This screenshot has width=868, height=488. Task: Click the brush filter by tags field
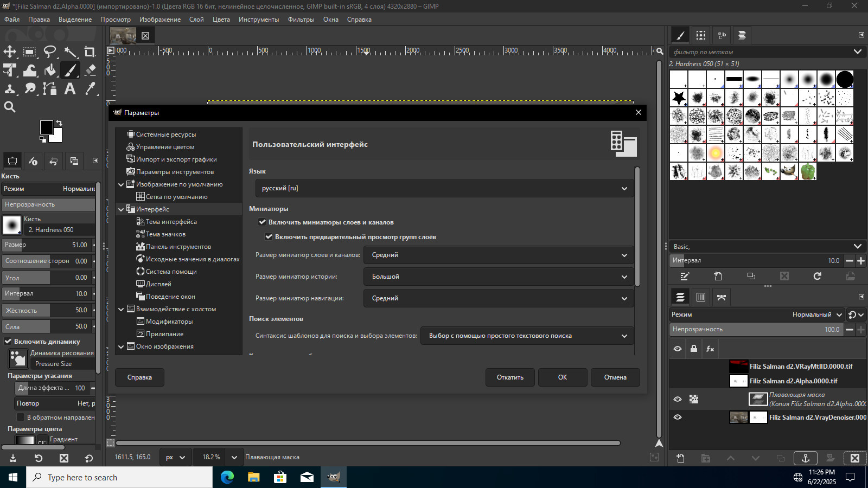tap(767, 52)
